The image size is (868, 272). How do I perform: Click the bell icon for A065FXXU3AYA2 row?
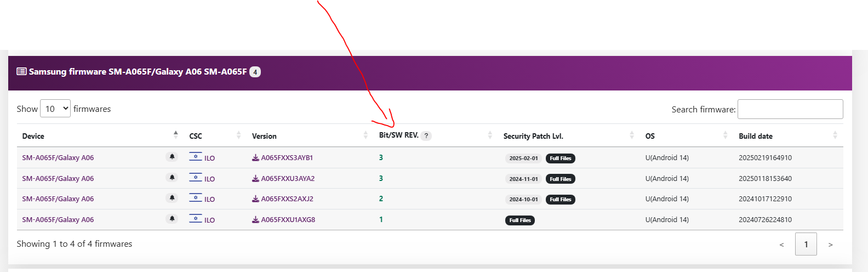click(172, 178)
